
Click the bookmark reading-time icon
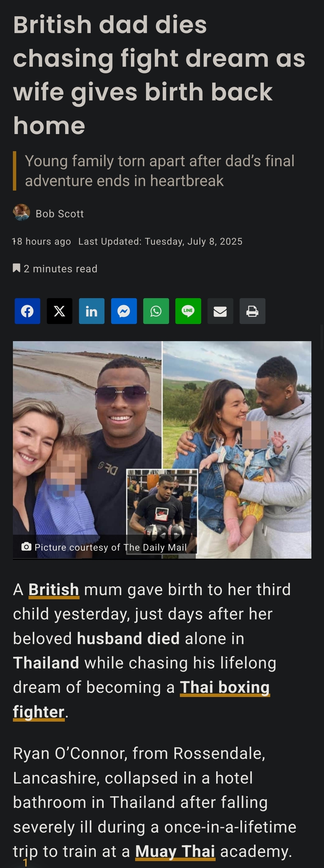click(x=17, y=268)
